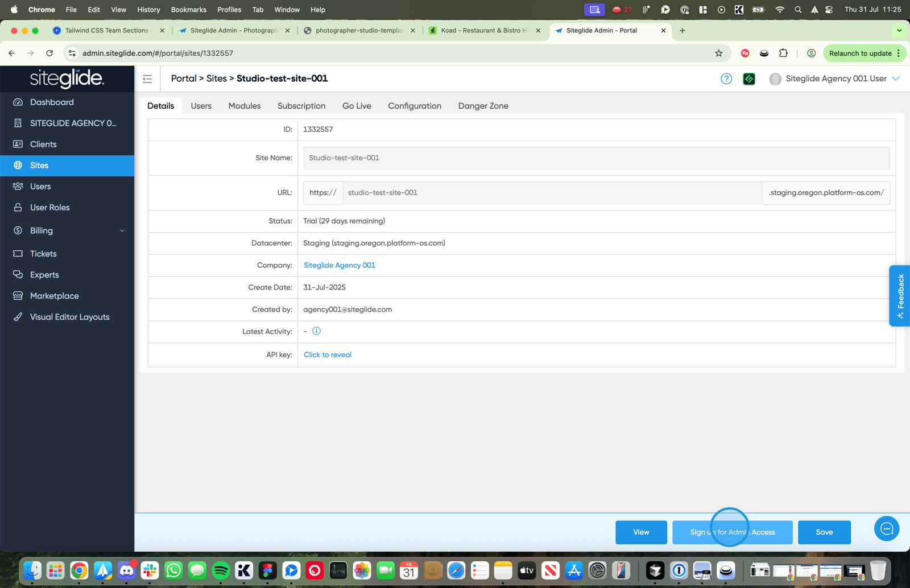The width and height of the screenshot is (910, 588).
Task: Click into the Site Name input field
Action: click(x=597, y=158)
